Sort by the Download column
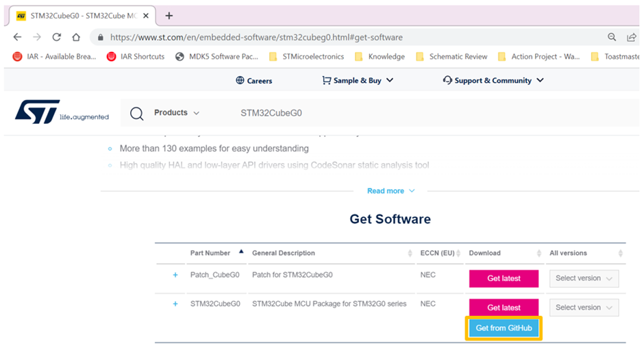The height and width of the screenshot is (350, 644). [x=505, y=253]
